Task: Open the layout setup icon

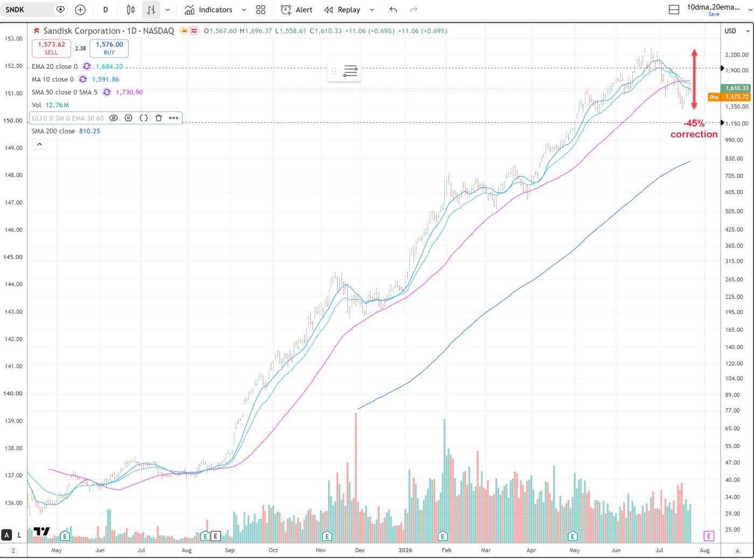Action: pyautogui.click(x=674, y=10)
